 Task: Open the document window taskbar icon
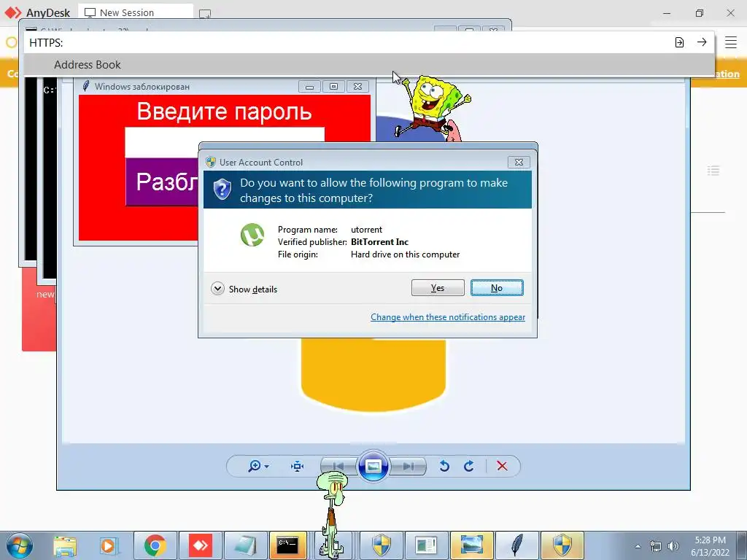(x=426, y=545)
